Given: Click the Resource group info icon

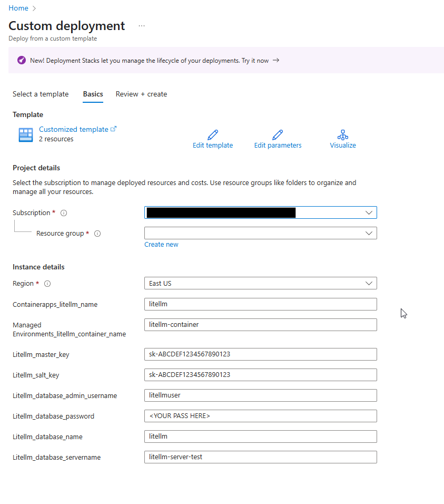Looking at the screenshot, I should pyautogui.click(x=97, y=234).
